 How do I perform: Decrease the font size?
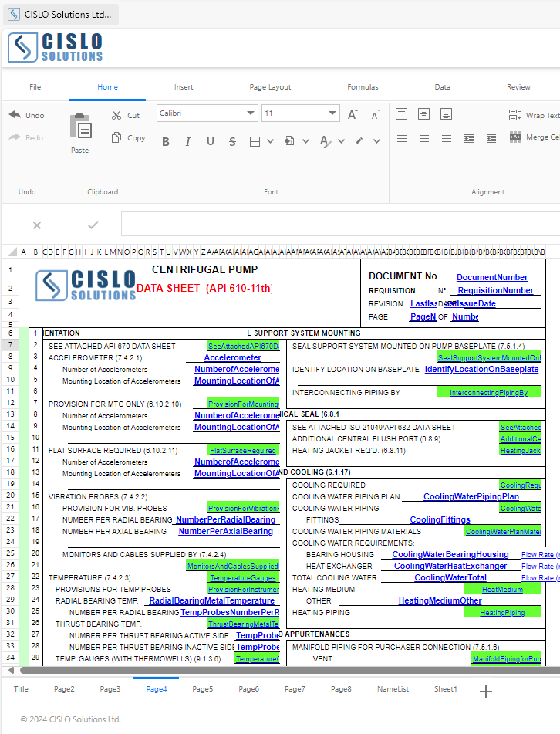376,114
